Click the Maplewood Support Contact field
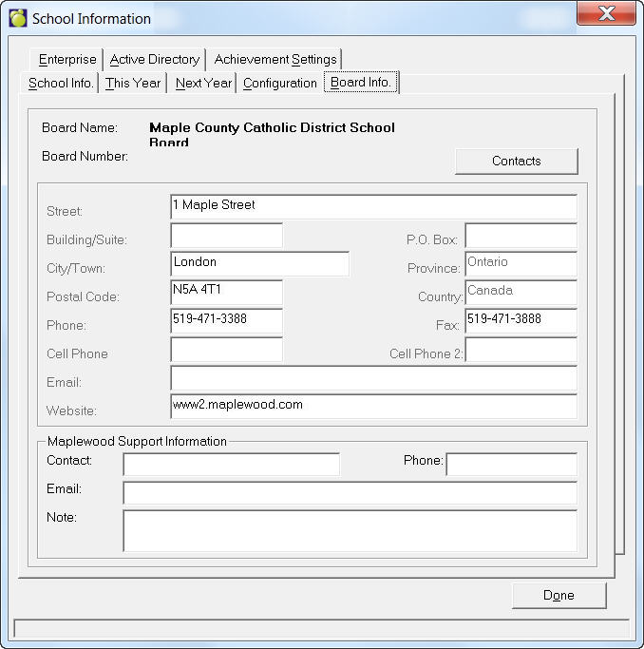This screenshot has width=644, height=649. [231, 464]
